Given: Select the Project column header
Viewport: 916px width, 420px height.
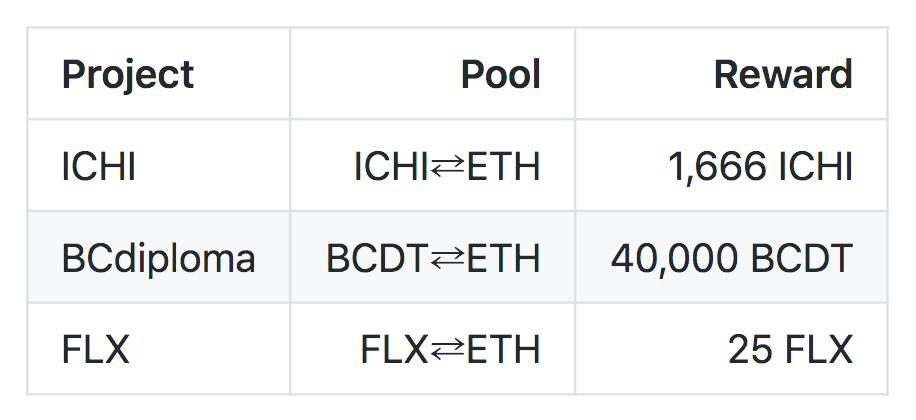Looking at the screenshot, I should (128, 75).
